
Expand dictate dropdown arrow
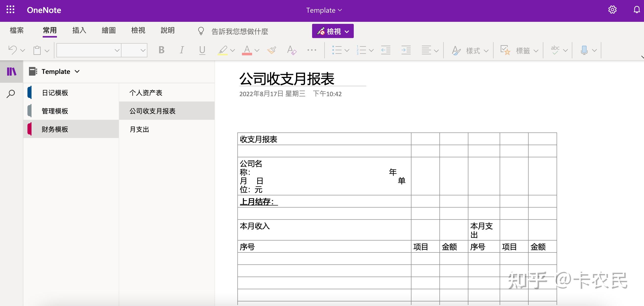click(594, 50)
